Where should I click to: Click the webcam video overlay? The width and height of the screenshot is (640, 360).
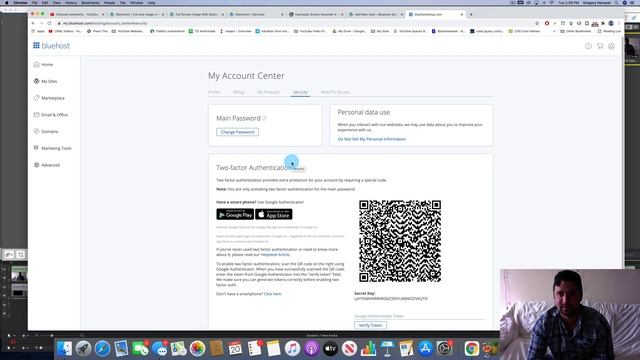570,314
